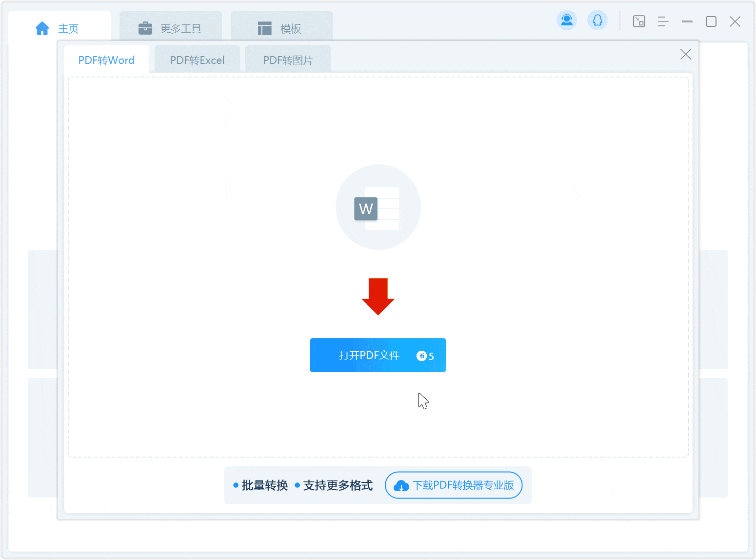Open the 更多工具 briefcase icon
756x560 pixels.
click(145, 28)
